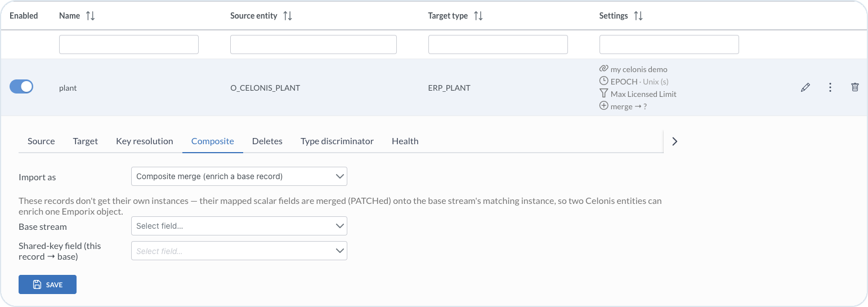Image resolution: width=868 pixels, height=307 pixels.
Task: Click the clock icon beside EPOCH
Action: [604, 81]
